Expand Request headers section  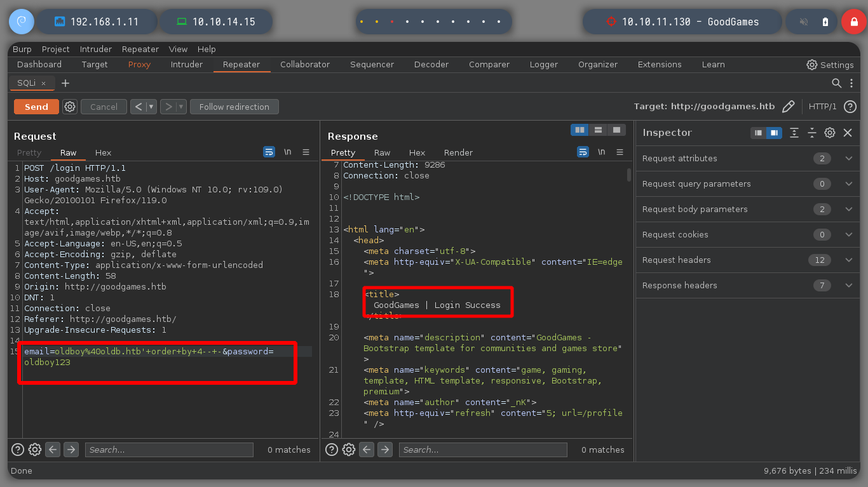(748, 260)
